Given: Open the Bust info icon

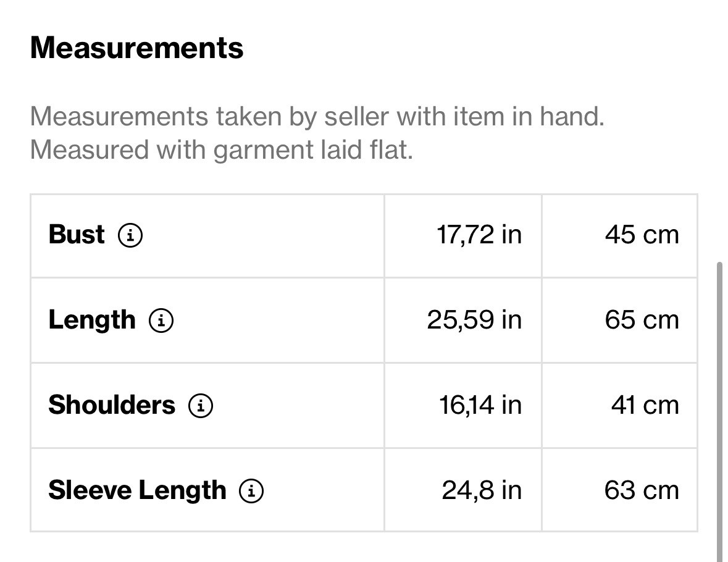Looking at the screenshot, I should pos(130,235).
